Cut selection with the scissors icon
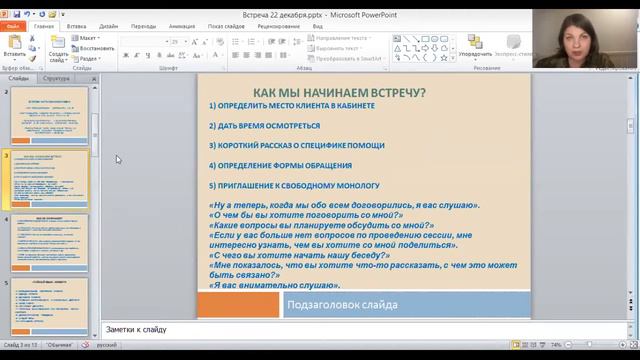The height and width of the screenshot is (360, 640). click(x=32, y=38)
